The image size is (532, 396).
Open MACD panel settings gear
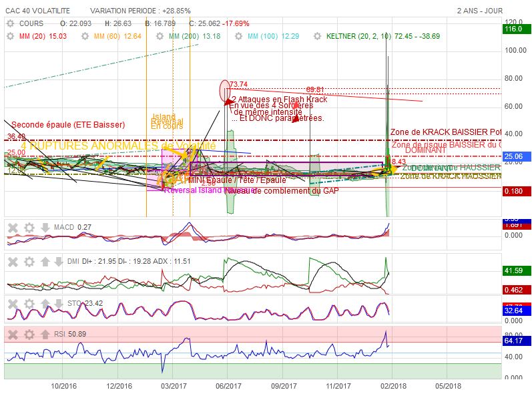29,227
